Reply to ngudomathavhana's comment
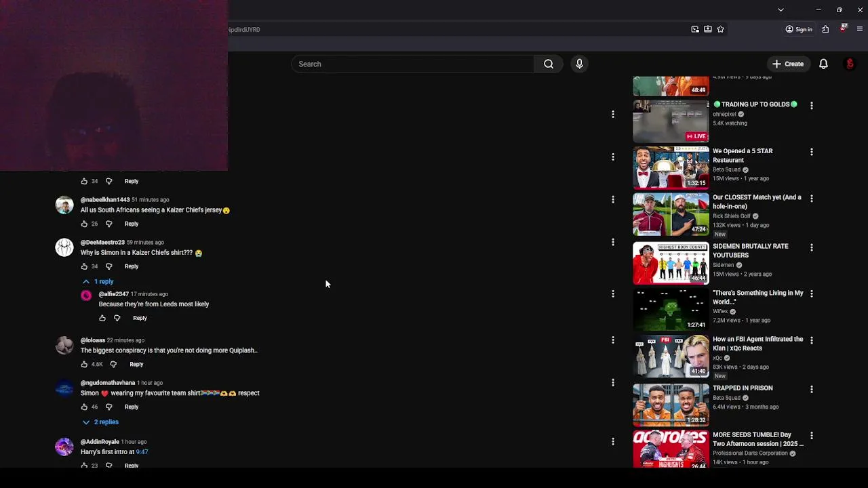Image resolution: width=868 pixels, height=488 pixels. (x=132, y=407)
